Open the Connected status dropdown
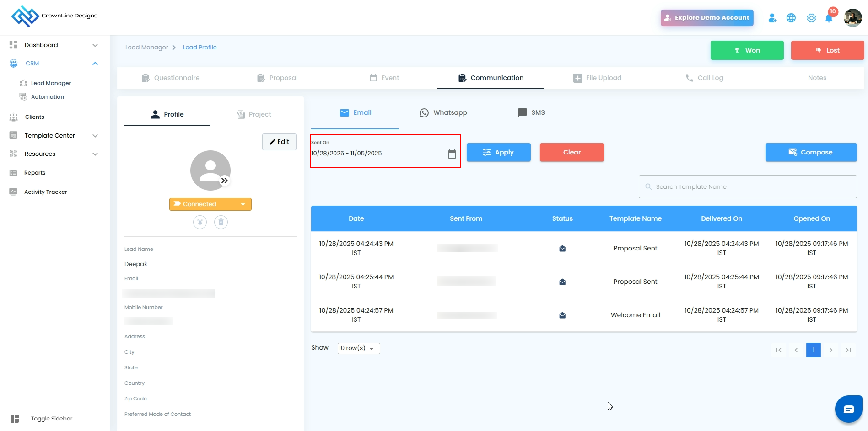Viewport: 868px width, 431px height. click(210, 204)
